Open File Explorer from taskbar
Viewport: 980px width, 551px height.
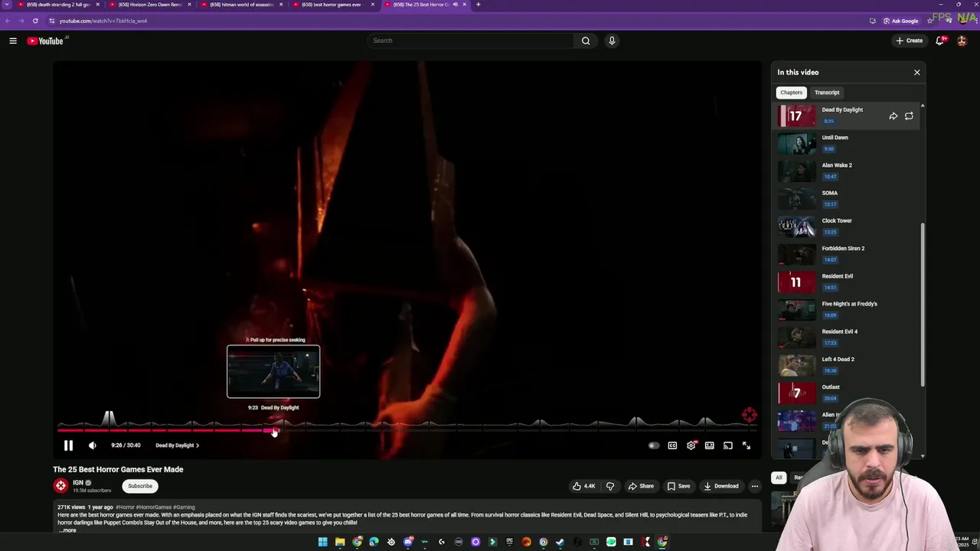pos(340,542)
